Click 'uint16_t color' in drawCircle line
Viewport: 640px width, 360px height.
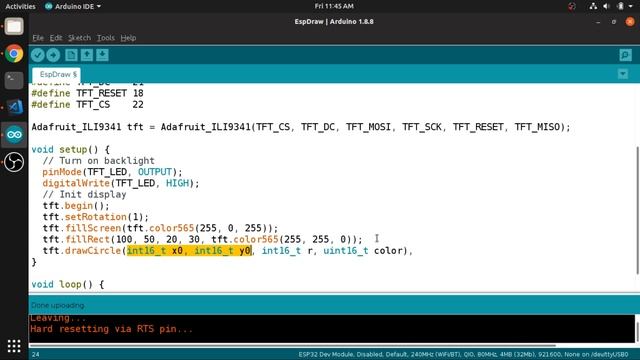pyautogui.click(x=363, y=251)
